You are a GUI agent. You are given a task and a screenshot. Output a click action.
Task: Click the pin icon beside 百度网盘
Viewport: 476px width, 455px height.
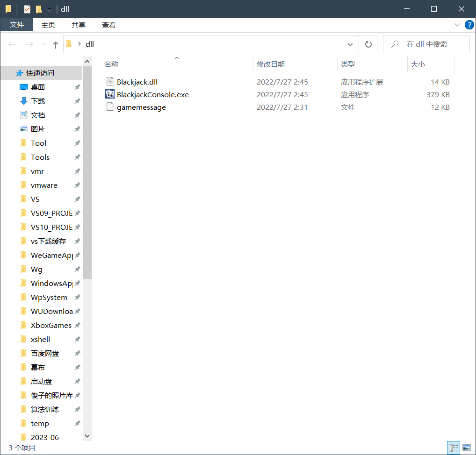(78, 353)
